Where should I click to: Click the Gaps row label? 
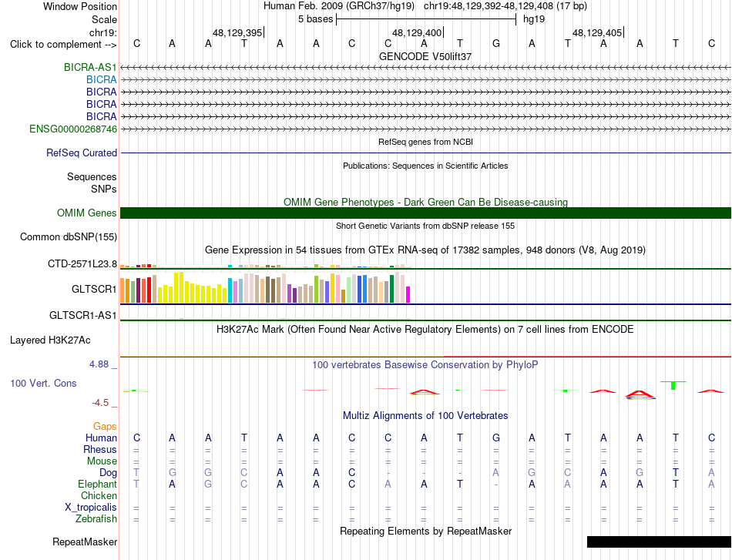click(105, 426)
